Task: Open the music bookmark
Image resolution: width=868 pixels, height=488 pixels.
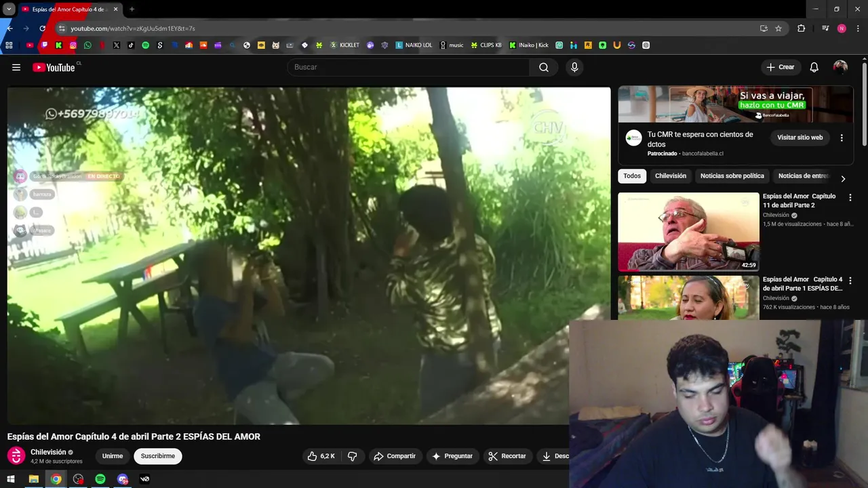Action: pyautogui.click(x=452, y=45)
